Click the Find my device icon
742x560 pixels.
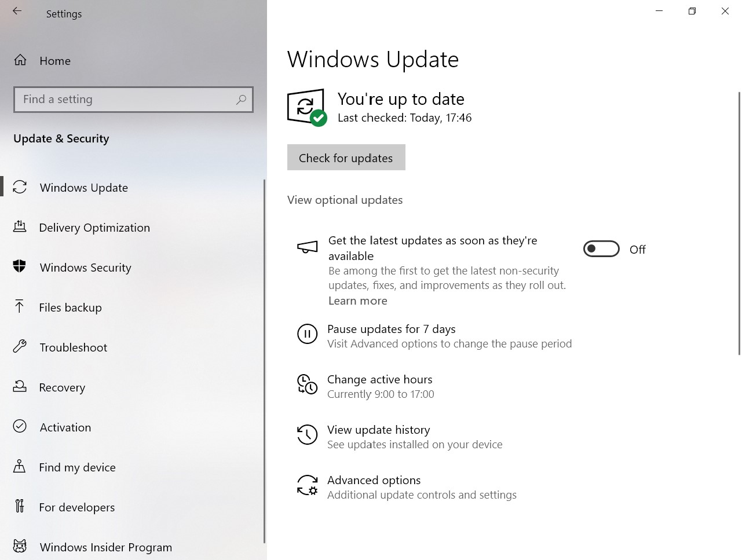pos(20,467)
